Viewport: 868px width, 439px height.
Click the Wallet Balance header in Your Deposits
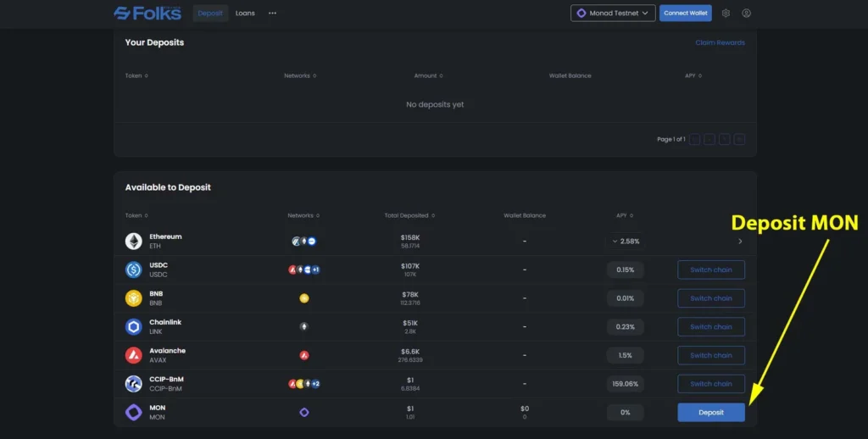[570, 75]
